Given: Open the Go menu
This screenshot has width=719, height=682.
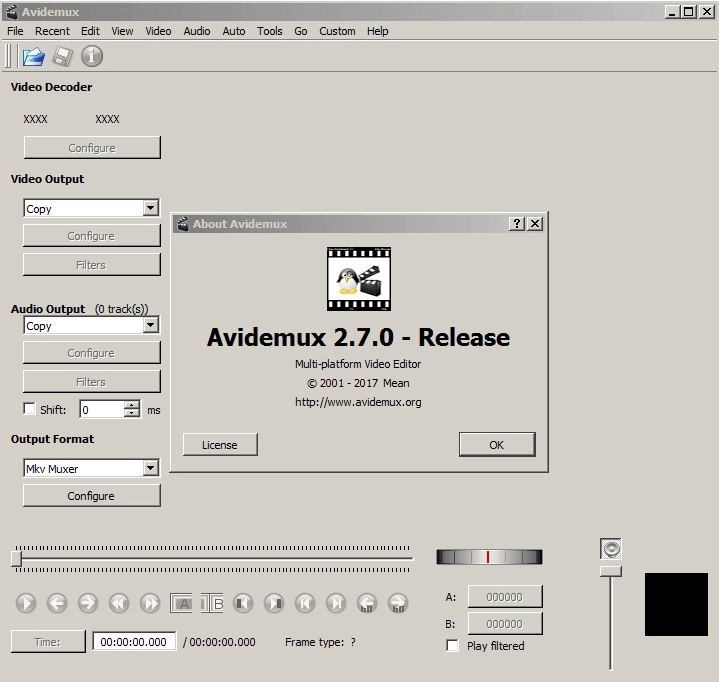Looking at the screenshot, I should coord(301,31).
